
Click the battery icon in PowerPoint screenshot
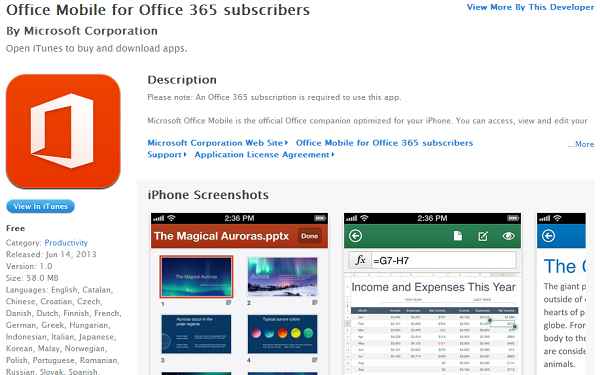pyautogui.click(x=320, y=218)
